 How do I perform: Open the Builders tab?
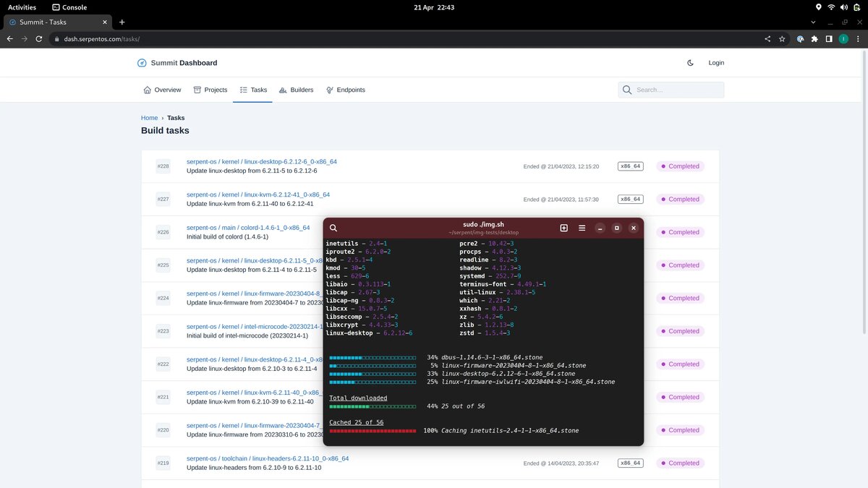tap(297, 90)
